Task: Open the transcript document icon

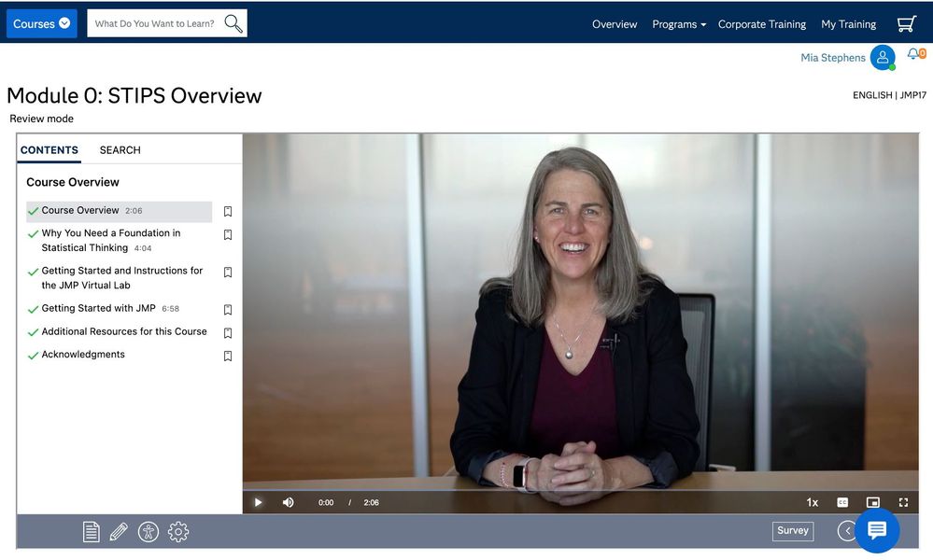Action: point(91,531)
